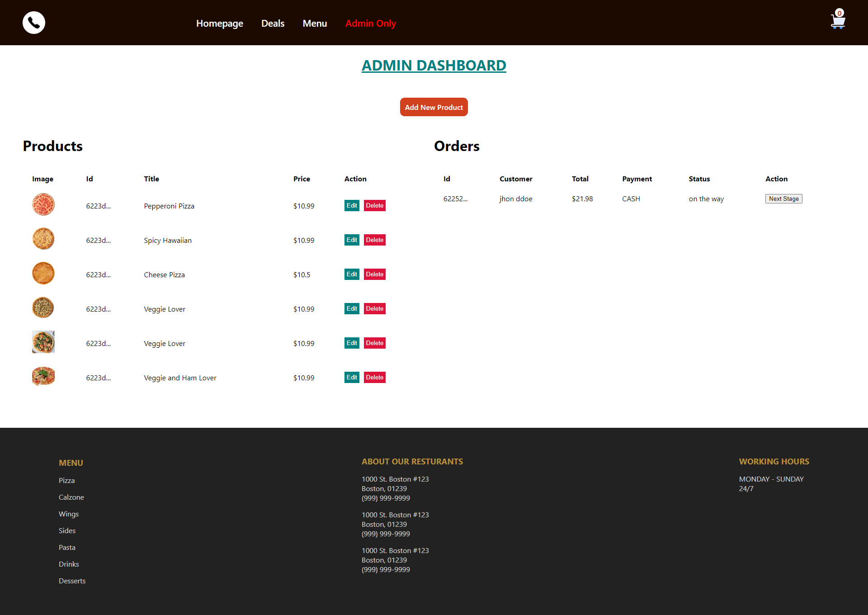Click the Spicy Hawaiian product image
This screenshot has height=615, width=868.
(x=43, y=239)
